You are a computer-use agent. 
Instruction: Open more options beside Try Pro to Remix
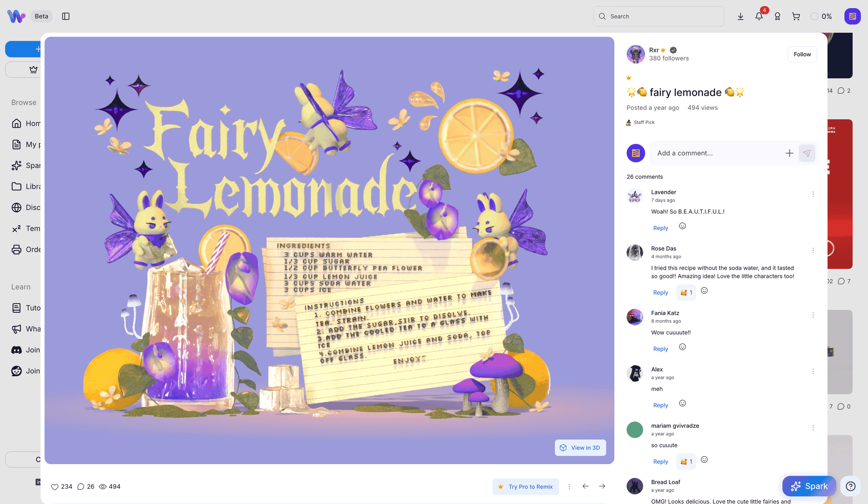pyautogui.click(x=569, y=487)
